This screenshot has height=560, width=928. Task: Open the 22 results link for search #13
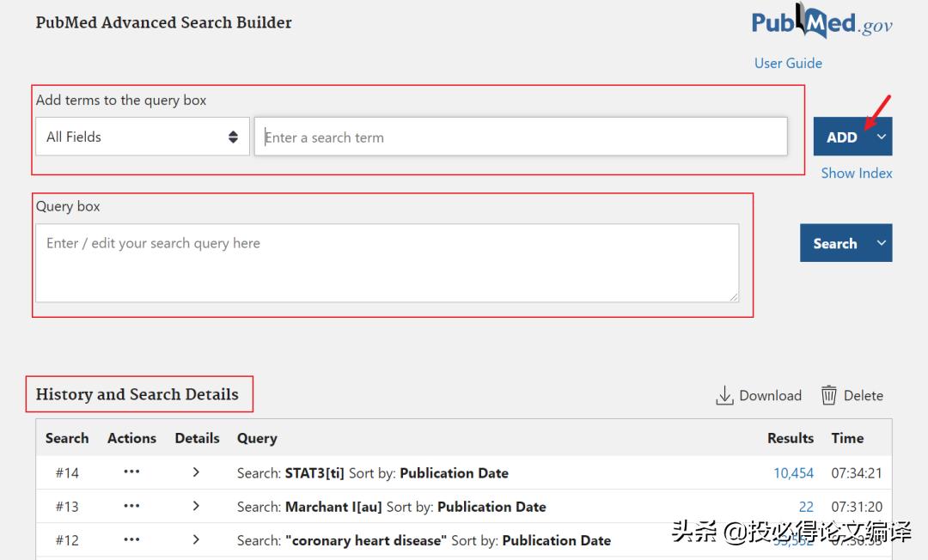click(805, 507)
